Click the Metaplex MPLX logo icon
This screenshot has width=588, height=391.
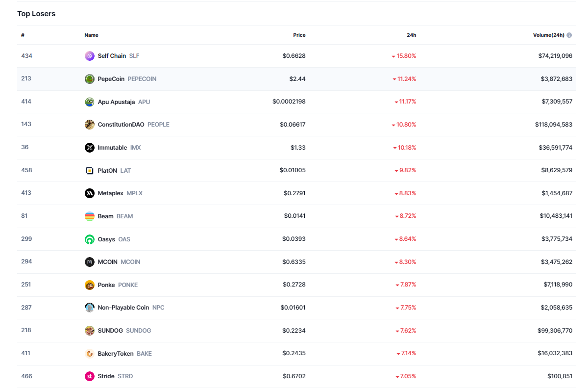pyautogui.click(x=89, y=193)
